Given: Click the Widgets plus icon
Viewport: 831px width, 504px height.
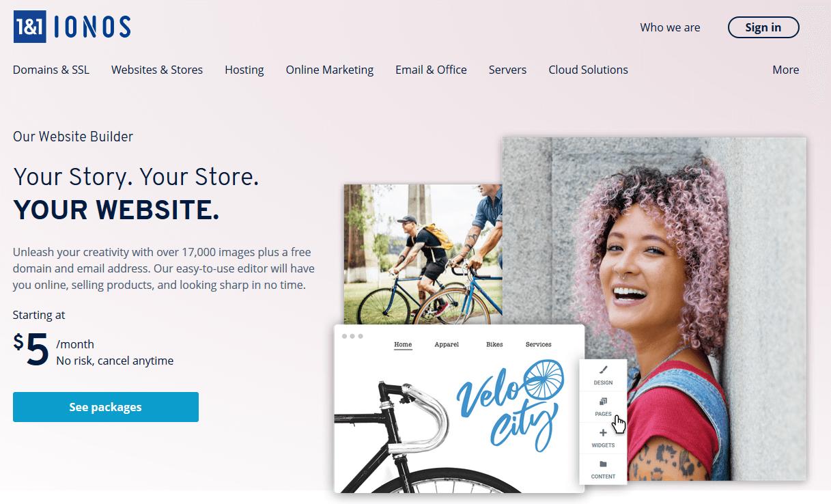Looking at the screenshot, I should click(603, 433).
